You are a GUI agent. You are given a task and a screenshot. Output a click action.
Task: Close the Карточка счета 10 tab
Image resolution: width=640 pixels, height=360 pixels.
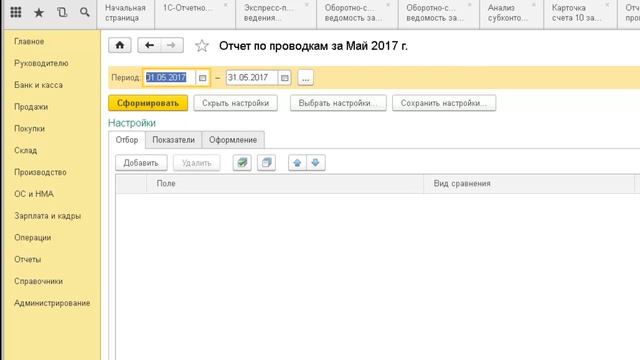tap(607, 5)
